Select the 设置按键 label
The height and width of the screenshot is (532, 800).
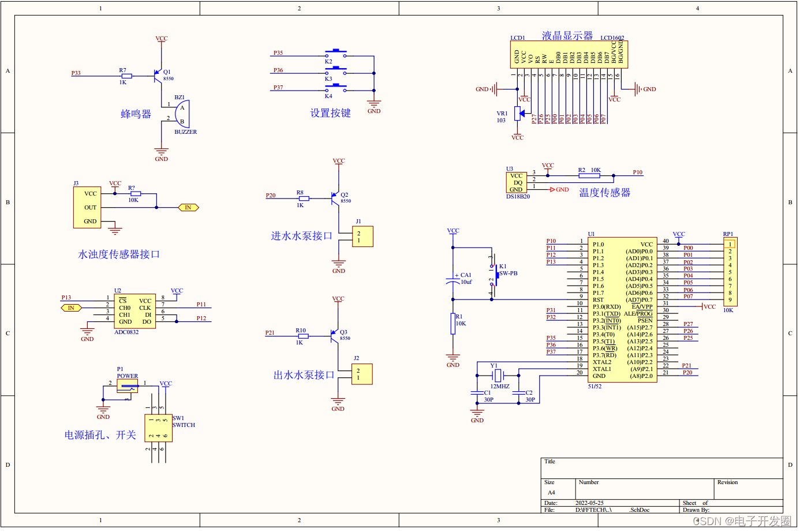[331, 113]
